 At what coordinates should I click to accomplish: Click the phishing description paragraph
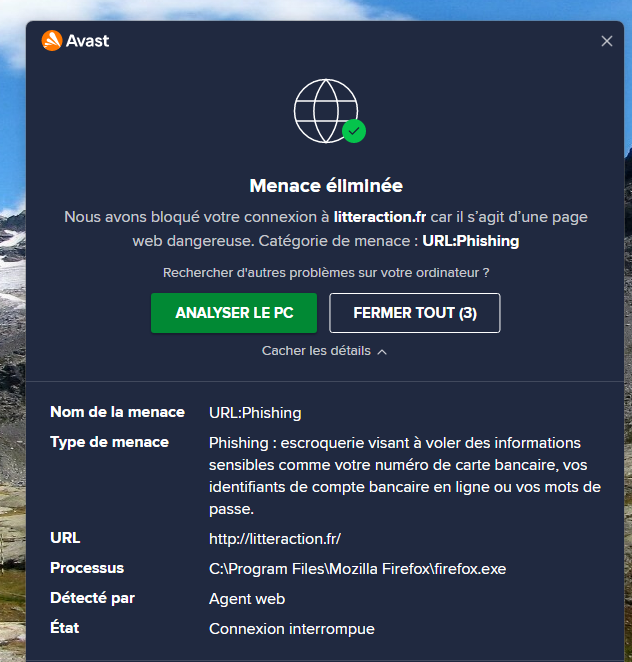(405, 476)
